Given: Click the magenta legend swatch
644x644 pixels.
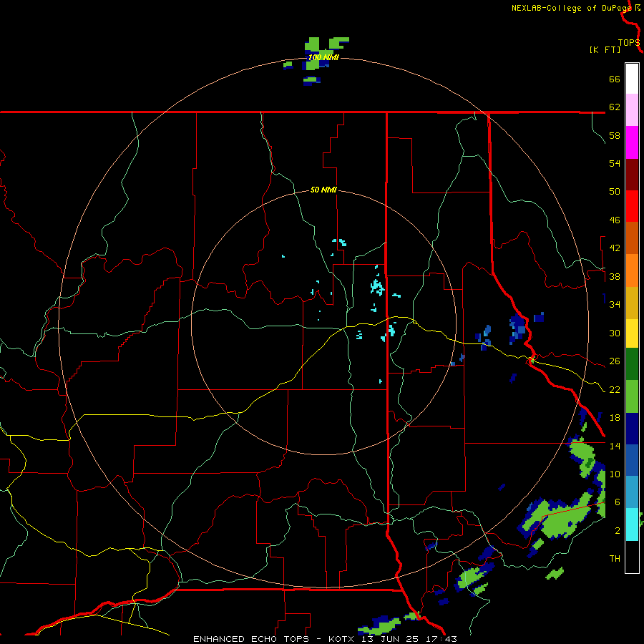Looking at the screenshot, I should pos(632,142).
